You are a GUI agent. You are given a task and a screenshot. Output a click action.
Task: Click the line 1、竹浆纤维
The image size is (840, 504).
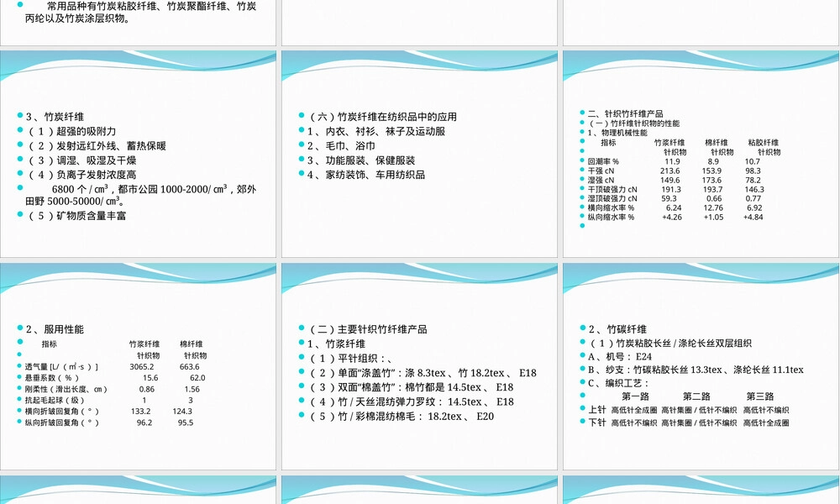337,344
